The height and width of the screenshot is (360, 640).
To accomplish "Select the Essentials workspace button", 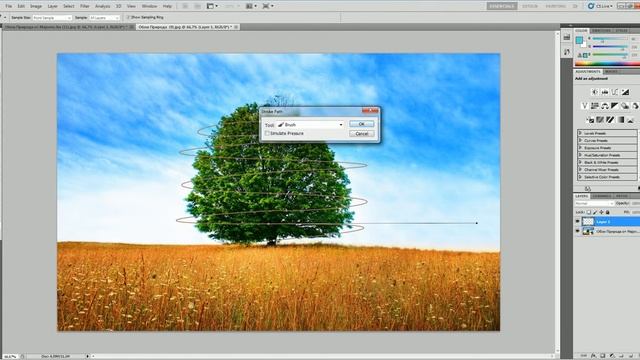I will coord(502,6).
